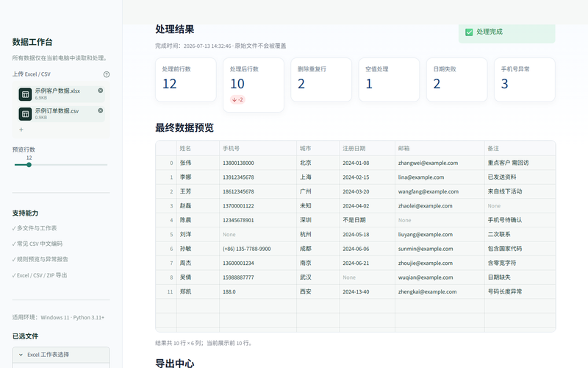Select the 处理前行数 metric card
Viewport: 588px width, 368px height.
186,79
